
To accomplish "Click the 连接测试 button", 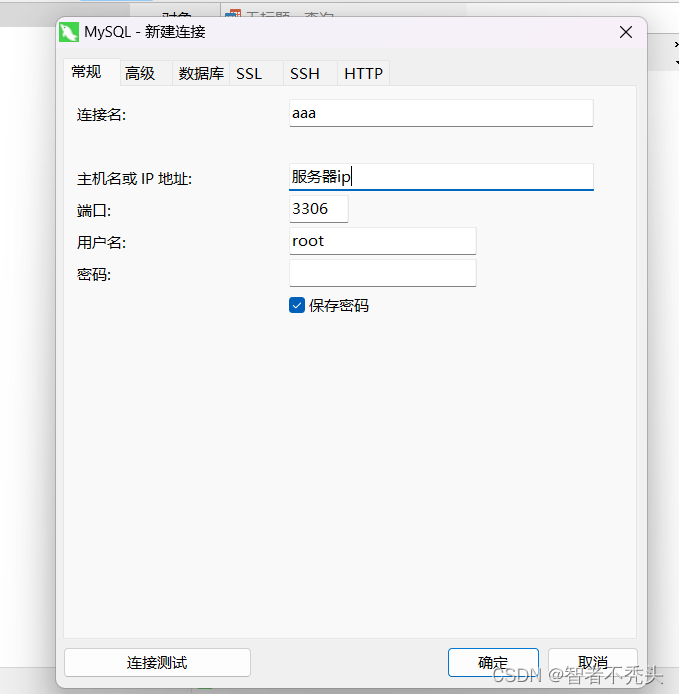I will [157, 663].
